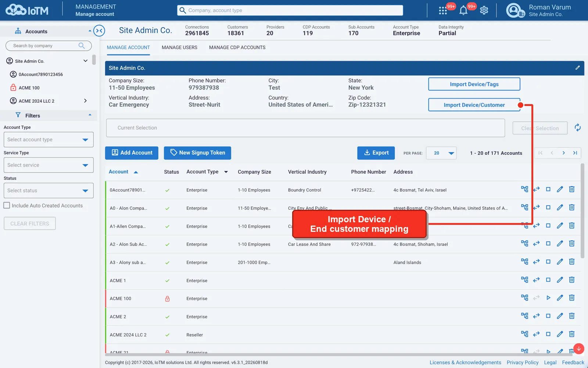The width and height of the screenshot is (588, 368).
Task: Suspend ACME 2024 LLC 2 with square icon
Action: pyautogui.click(x=548, y=334)
